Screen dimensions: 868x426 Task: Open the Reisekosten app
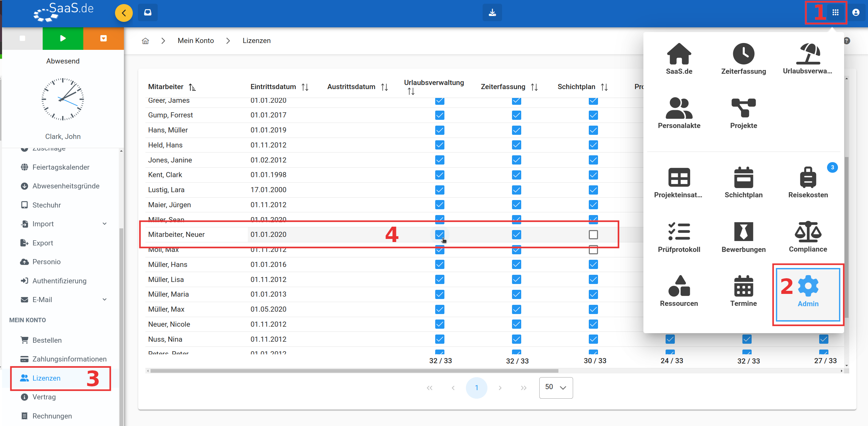pos(808,183)
